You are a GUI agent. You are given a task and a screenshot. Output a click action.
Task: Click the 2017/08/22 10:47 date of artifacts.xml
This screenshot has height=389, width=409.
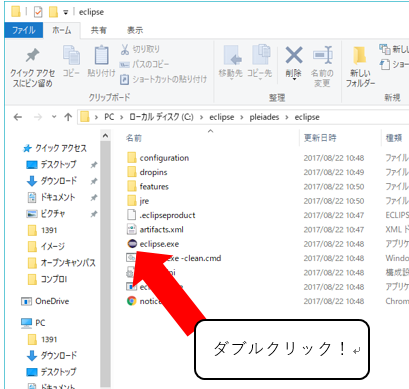tap(334, 229)
